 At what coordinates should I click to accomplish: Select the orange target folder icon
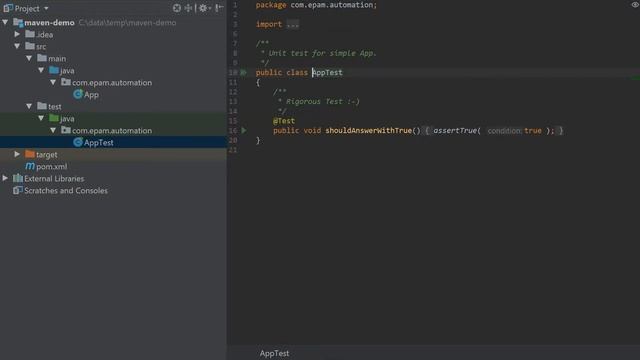(30, 154)
